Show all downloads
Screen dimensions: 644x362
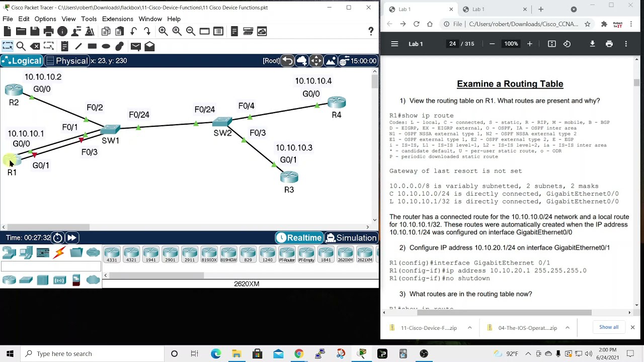[609, 327]
